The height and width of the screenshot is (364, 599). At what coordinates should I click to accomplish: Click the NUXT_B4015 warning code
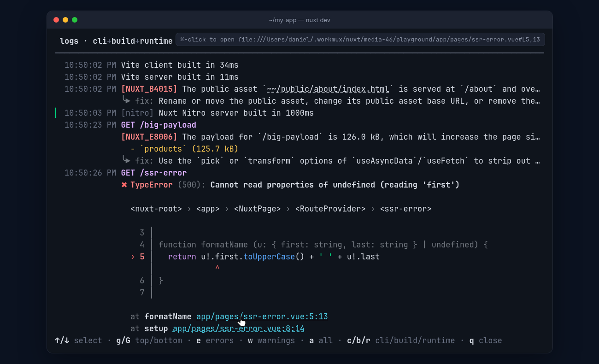coord(149,89)
